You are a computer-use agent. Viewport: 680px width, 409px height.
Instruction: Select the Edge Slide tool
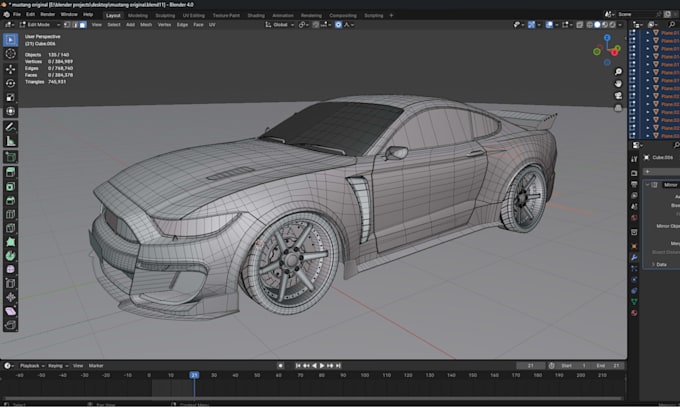point(10,284)
